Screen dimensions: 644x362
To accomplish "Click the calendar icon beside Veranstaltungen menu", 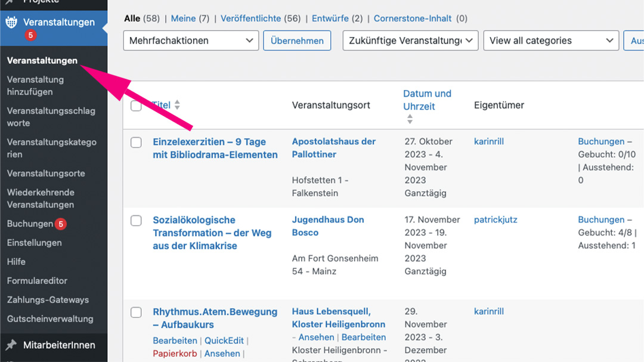I will (11, 23).
